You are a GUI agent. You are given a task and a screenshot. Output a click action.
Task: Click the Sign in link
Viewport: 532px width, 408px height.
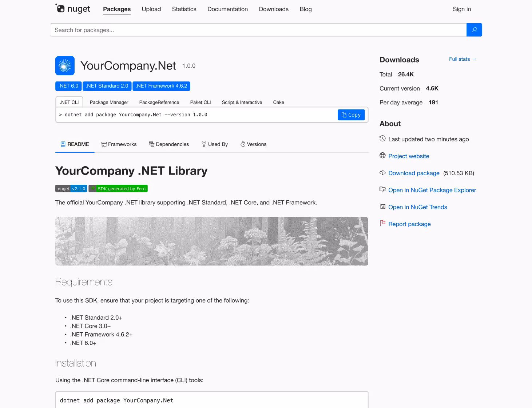click(x=462, y=9)
